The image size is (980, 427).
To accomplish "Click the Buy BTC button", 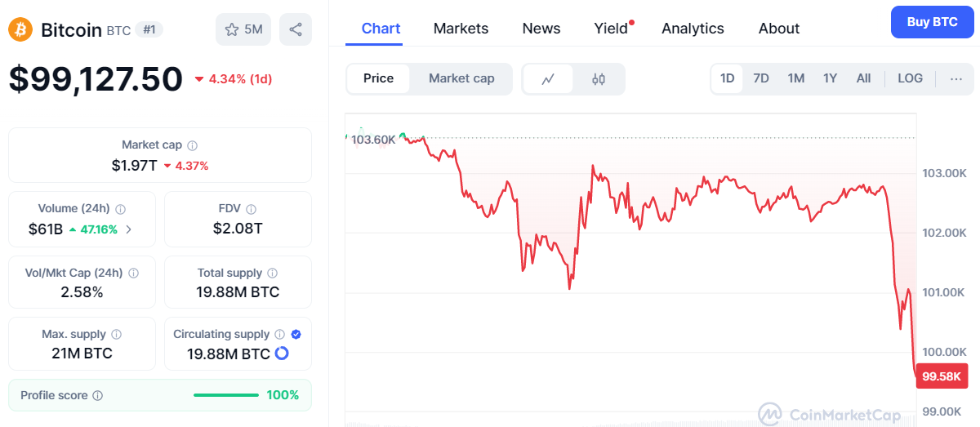I will pos(933,22).
